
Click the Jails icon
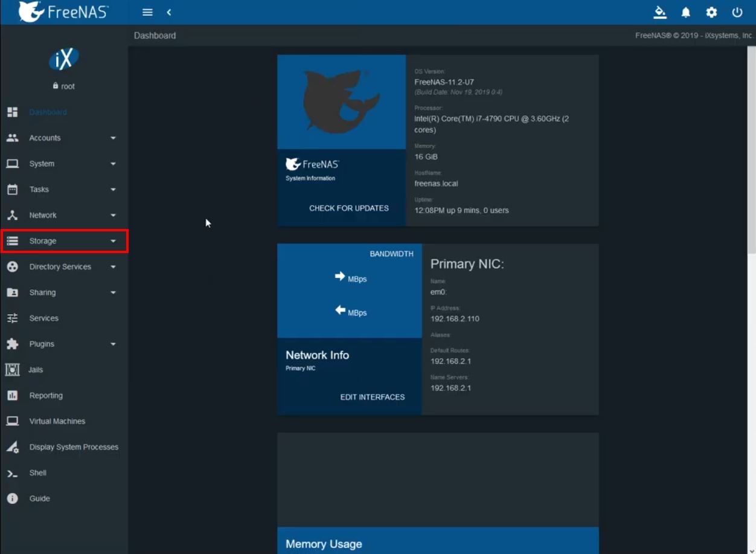pyautogui.click(x=12, y=370)
